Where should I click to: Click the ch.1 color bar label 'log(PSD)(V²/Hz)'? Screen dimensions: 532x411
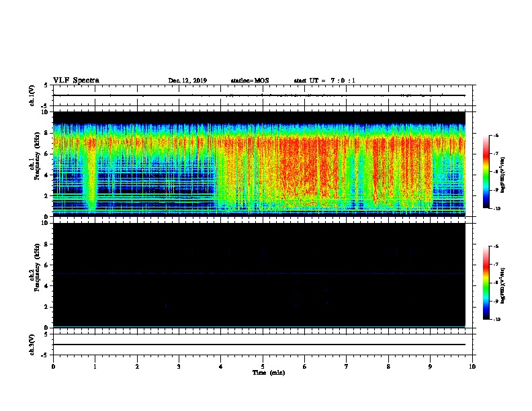click(503, 175)
